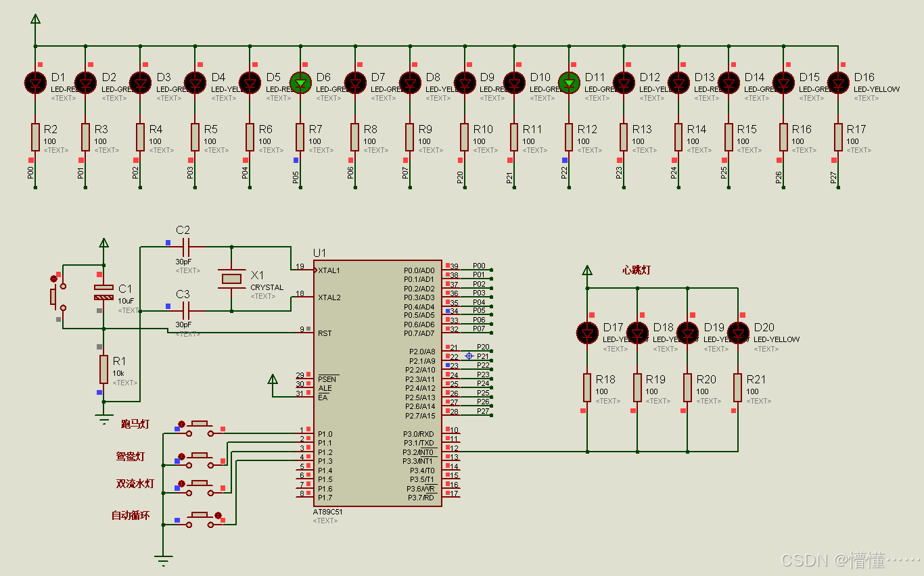Select the yellow LED symbol D16
The height and width of the screenshot is (576, 924).
[838, 82]
